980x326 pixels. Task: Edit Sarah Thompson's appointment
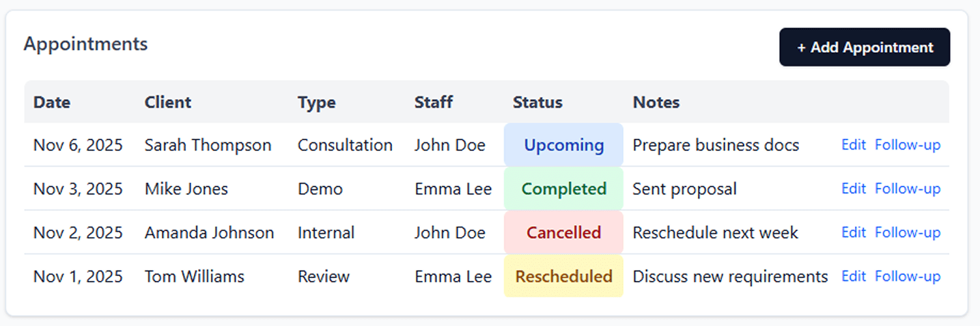click(853, 145)
